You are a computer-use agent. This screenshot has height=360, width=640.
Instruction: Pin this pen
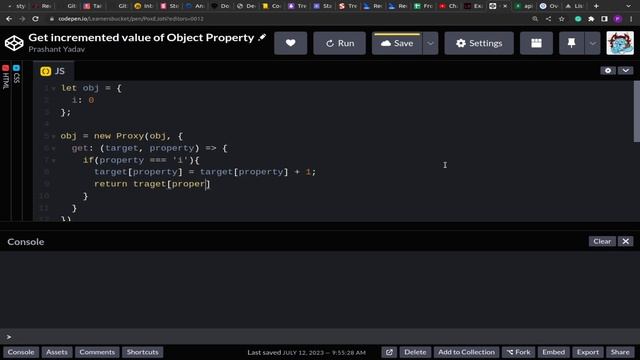click(571, 43)
